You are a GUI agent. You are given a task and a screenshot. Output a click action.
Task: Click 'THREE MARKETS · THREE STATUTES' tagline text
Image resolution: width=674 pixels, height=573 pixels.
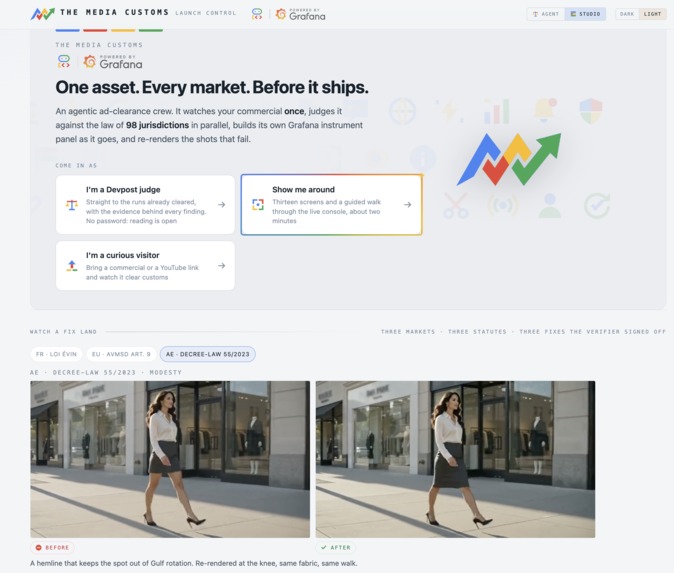click(444, 332)
